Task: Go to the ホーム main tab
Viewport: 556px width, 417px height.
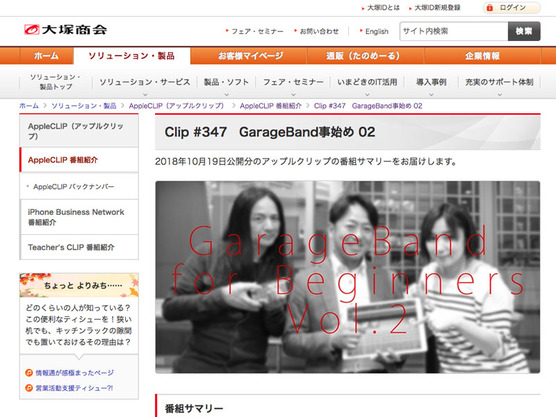Action: click(46, 56)
